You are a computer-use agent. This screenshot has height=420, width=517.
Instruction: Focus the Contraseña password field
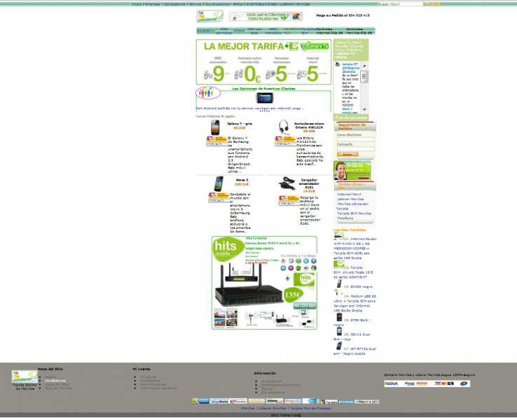click(x=355, y=149)
